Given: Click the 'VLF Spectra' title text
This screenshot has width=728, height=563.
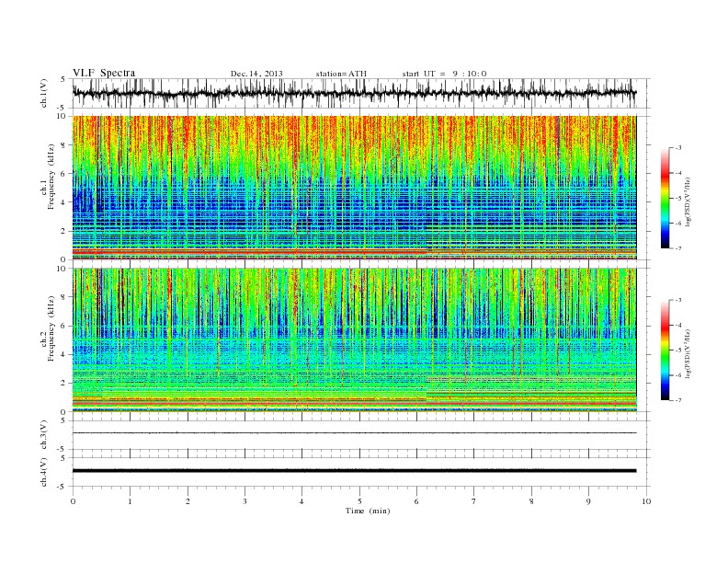Looking at the screenshot, I should pos(104,73).
